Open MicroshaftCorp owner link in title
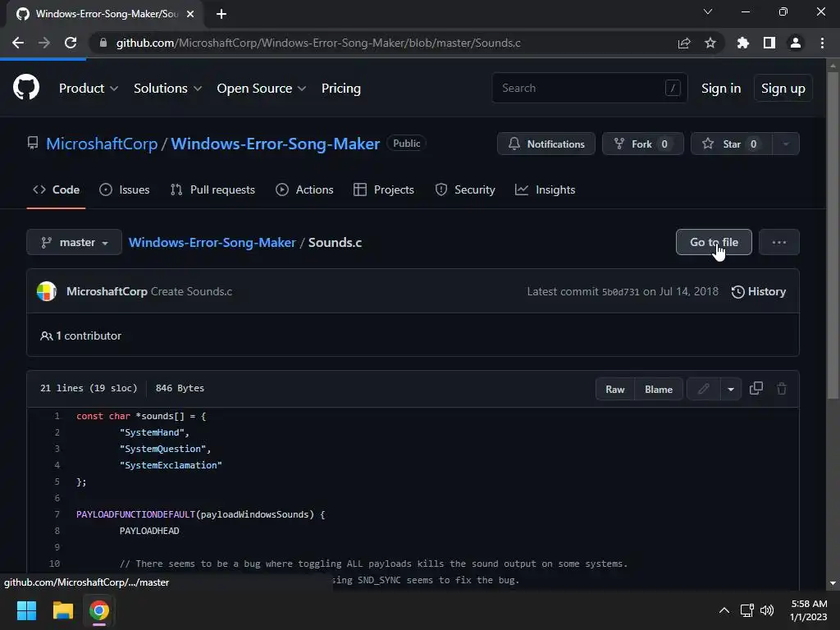 102,144
